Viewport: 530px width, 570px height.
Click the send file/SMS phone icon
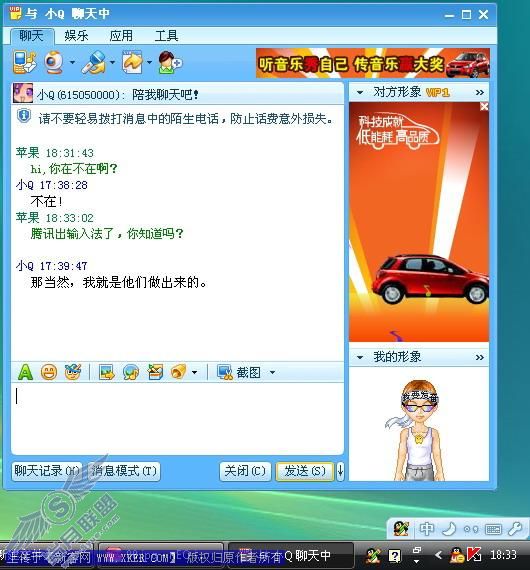25,62
